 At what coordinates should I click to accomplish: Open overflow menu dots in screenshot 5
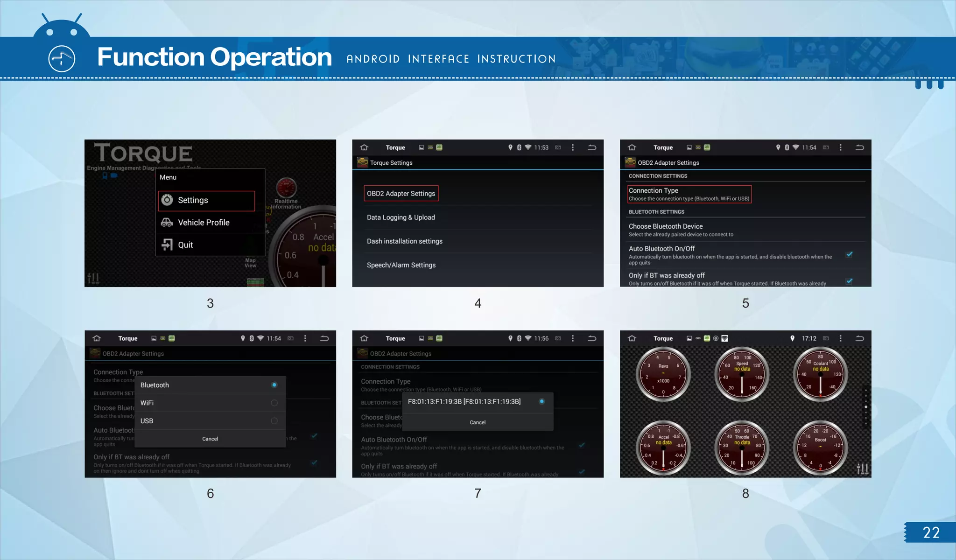coord(840,147)
